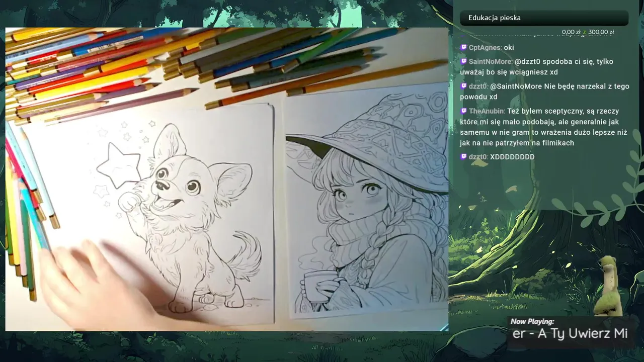The height and width of the screenshot is (362, 644).
Task: Click Twitch badge next to TheAnubin
Action: tap(463, 111)
